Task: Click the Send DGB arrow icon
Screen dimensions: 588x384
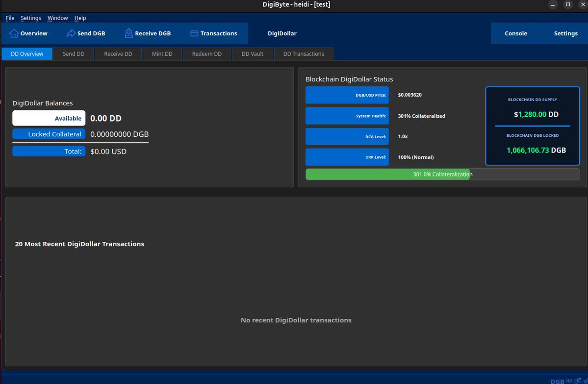Action: point(71,33)
